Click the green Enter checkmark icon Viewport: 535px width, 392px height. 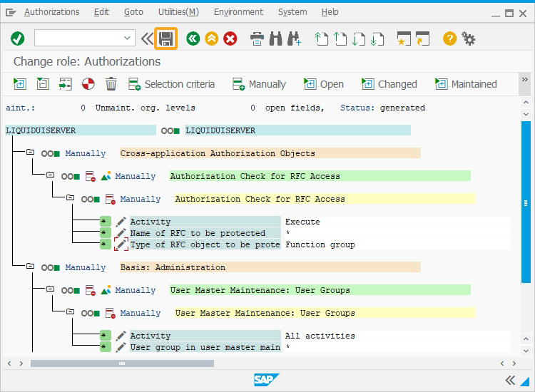click(17, 38)
